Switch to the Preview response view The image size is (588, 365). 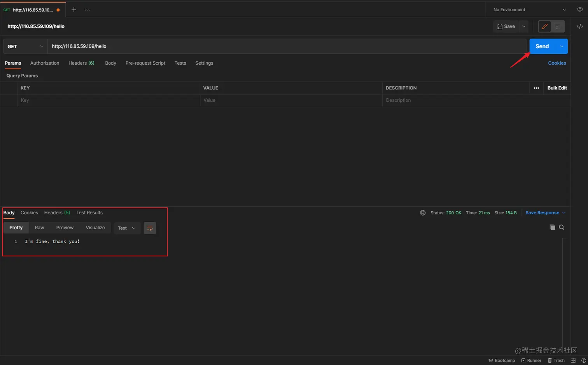[x=65, y=228]
